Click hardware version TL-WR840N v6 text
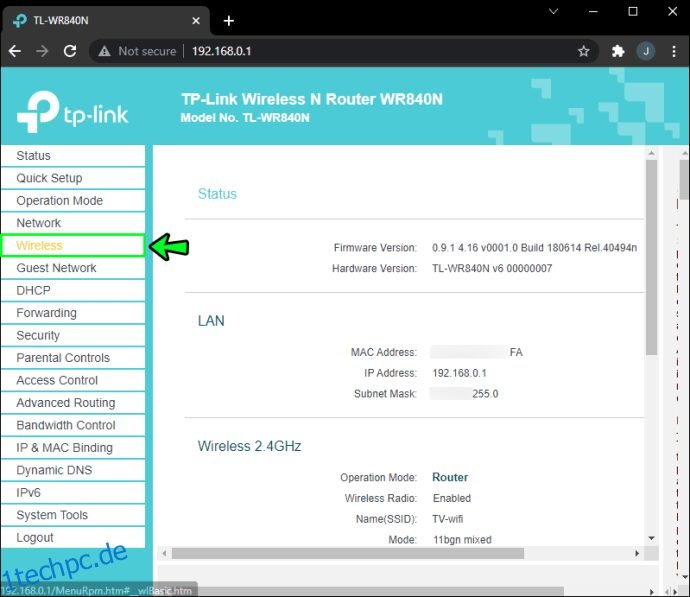 (492, 268)
